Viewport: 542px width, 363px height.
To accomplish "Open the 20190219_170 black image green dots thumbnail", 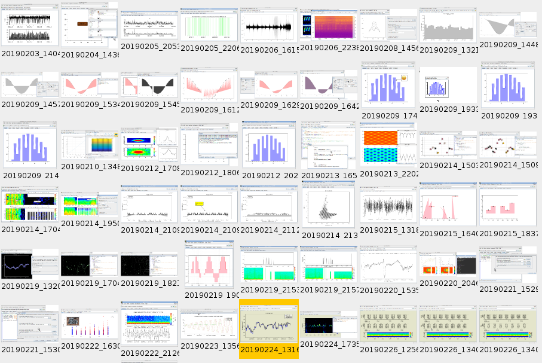I will (x=90, y=265).
